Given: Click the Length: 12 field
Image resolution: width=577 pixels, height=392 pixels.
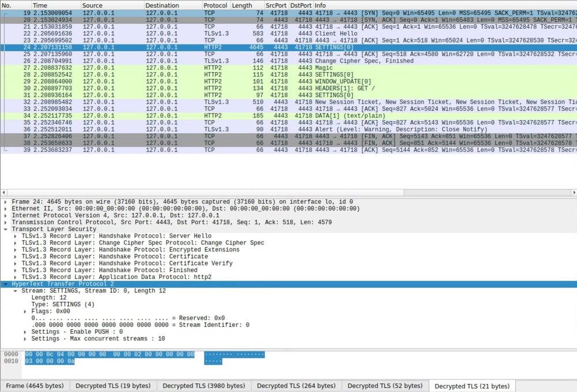Looking at the screenshot, I should tap(49, 298).
